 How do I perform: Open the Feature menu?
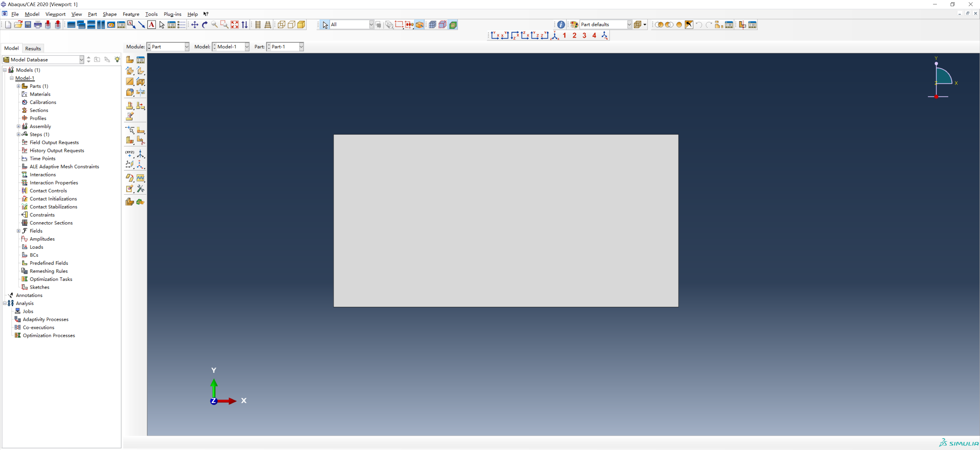131,14
